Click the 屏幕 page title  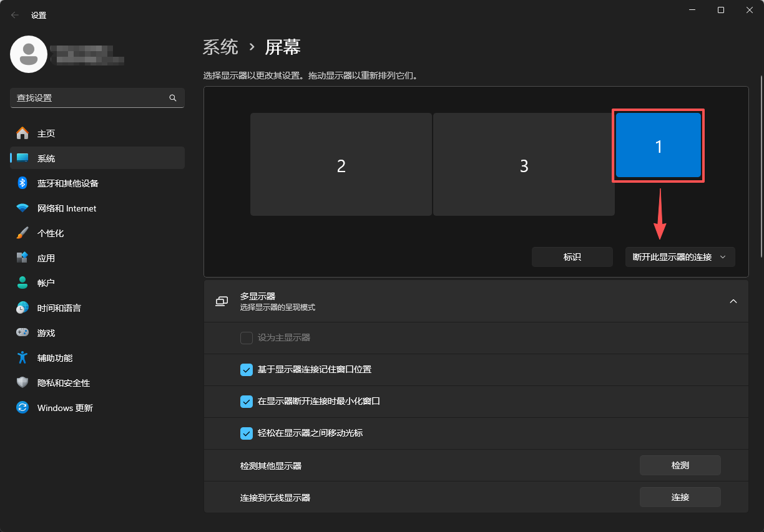tap(283, 47)
